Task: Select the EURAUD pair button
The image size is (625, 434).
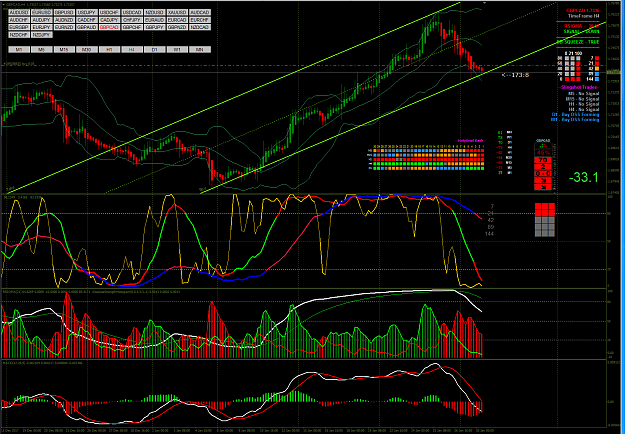Action: (x=154, y=20)
